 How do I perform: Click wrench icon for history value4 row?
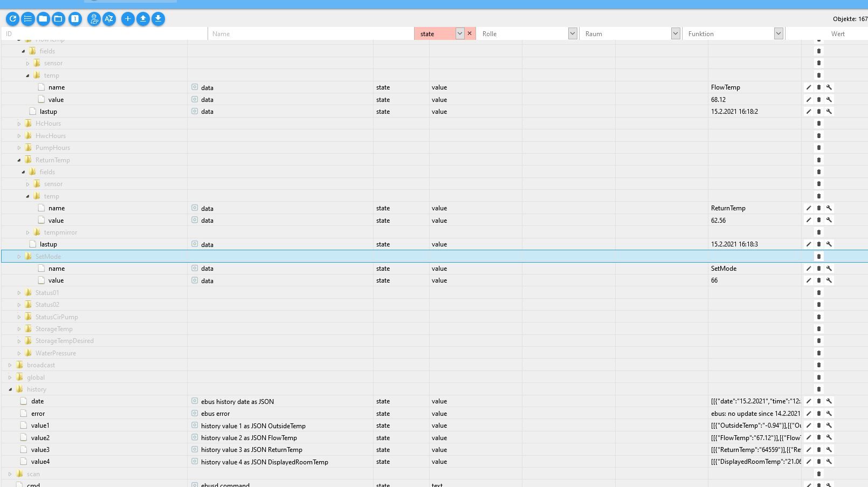pos(829,462)
